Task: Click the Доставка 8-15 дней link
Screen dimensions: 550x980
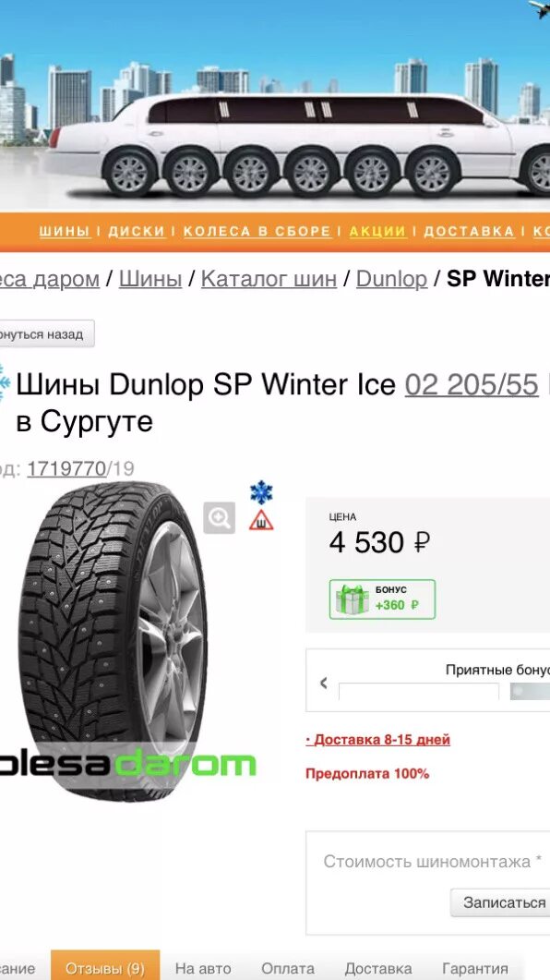Action: point(377,740)
